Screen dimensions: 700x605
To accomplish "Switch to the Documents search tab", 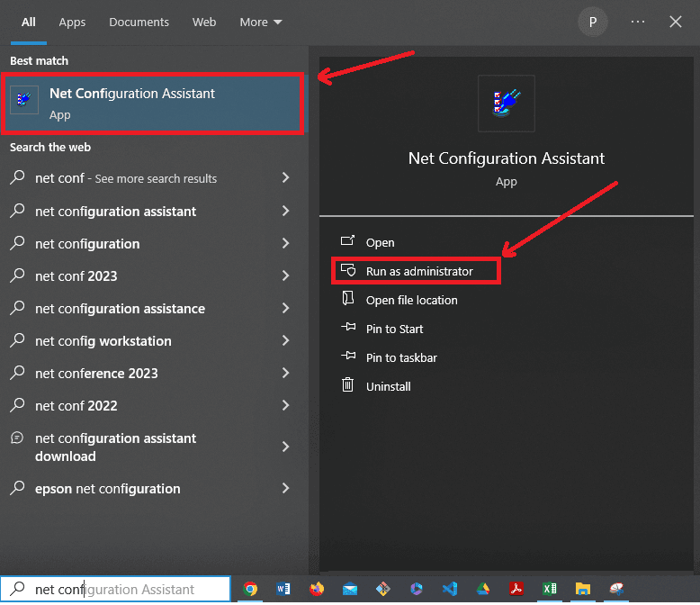I will (x=139, y=22).
